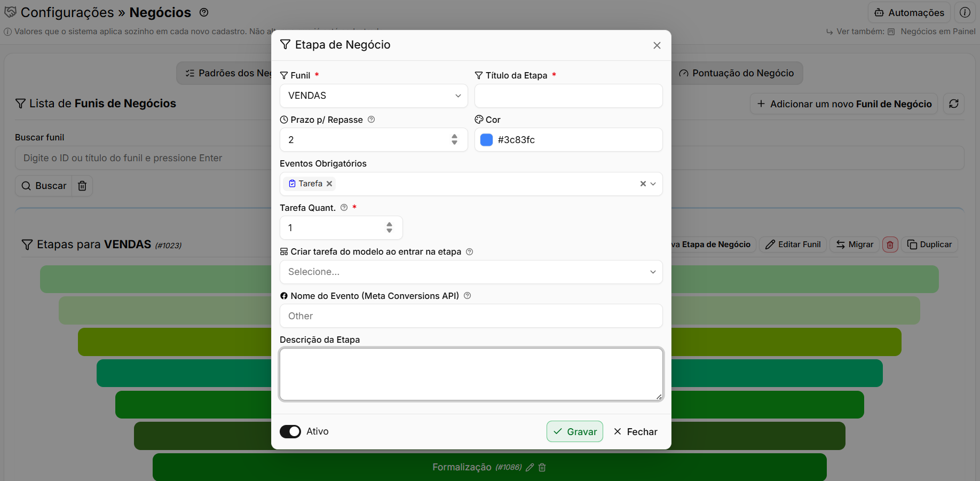Save with the Gravar button
Viewport: 980px width, 481px height.
[x=575, y=431]
